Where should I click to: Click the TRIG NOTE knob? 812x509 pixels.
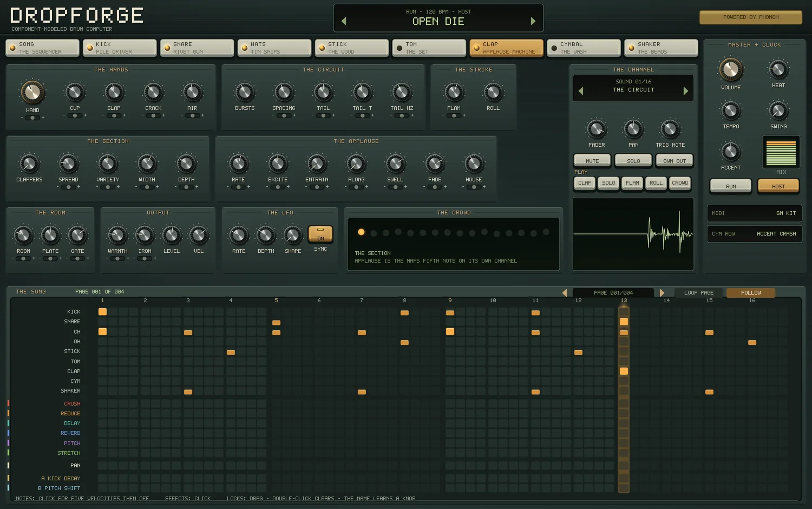tap(670, 129)
